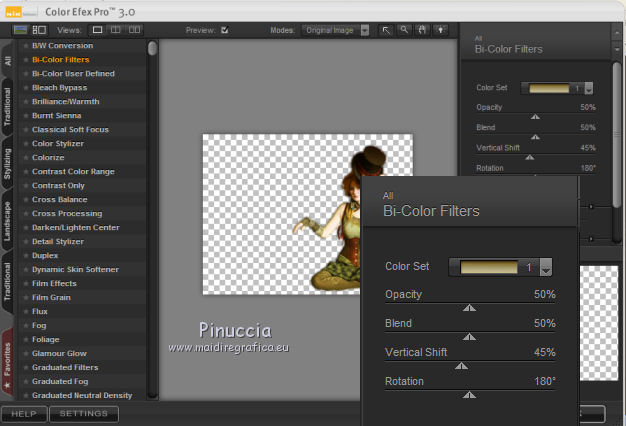Click Vertical Shift slider handle in enlarged panel
Image resolution: width=626 pixels, height=426 pixels.
461,366
